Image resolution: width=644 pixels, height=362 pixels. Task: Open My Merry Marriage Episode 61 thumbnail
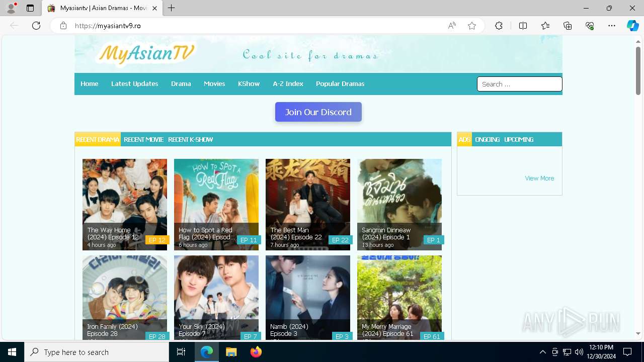tap(399, 298)
